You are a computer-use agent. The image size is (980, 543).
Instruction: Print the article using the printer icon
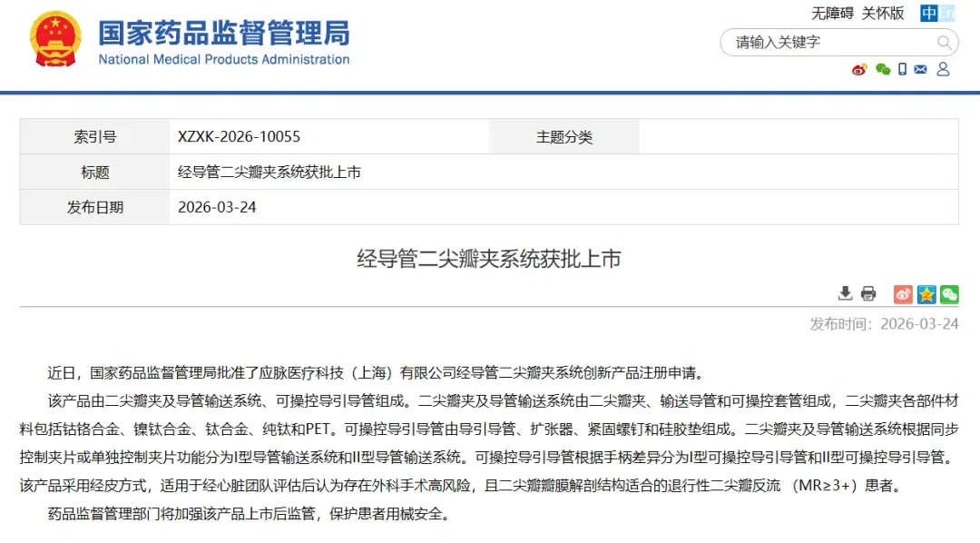868,293
